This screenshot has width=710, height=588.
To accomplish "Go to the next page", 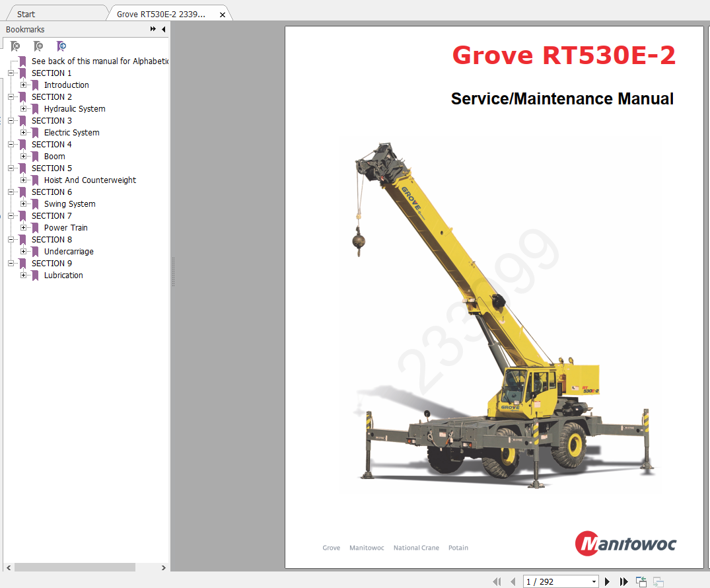I will coord(608,581).
